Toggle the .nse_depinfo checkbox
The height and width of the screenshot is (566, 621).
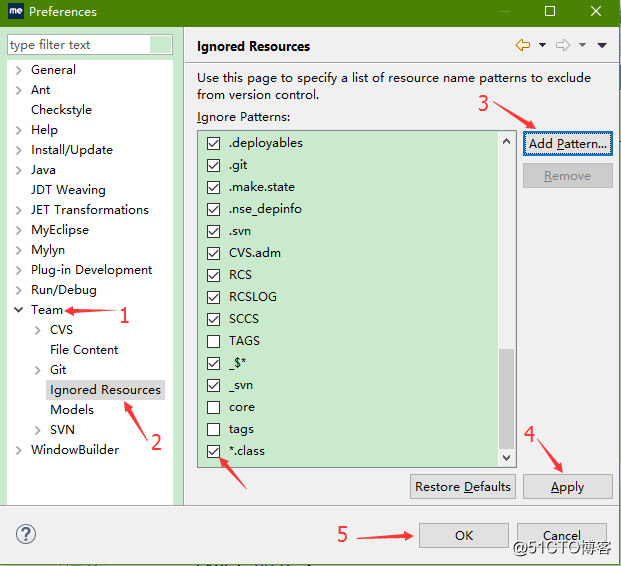[213, 209]
